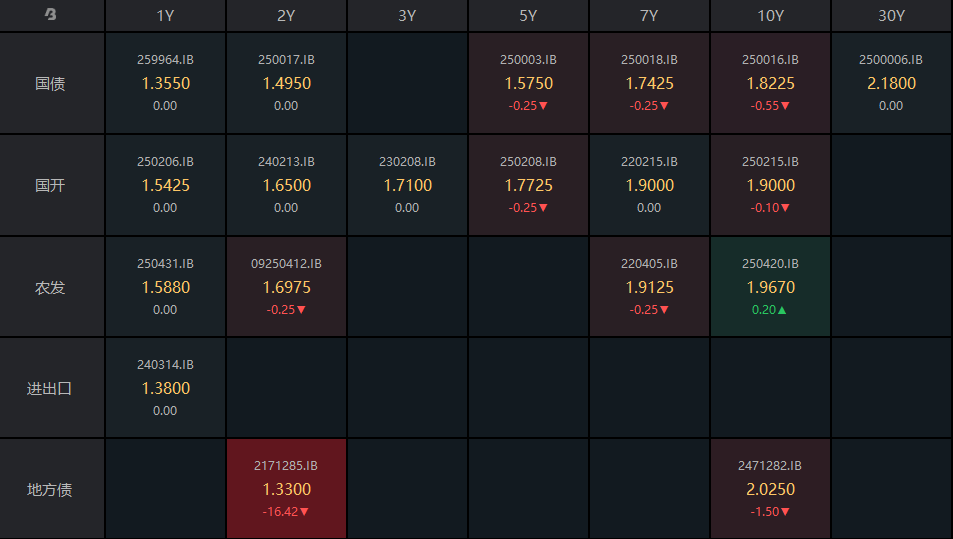Image resolution: width=953 pixels, height=539 pixels.
Task: Click the 地方债 row label
Action: point(50,490)
